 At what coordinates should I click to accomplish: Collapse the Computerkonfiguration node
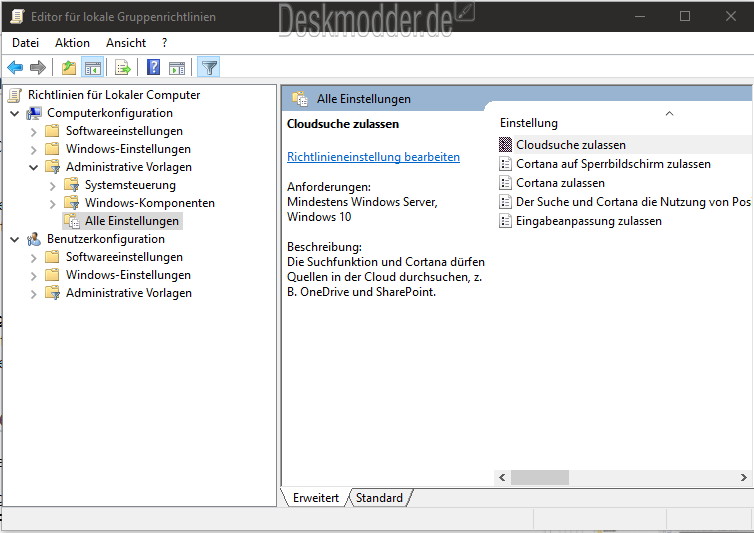[15, 114]
